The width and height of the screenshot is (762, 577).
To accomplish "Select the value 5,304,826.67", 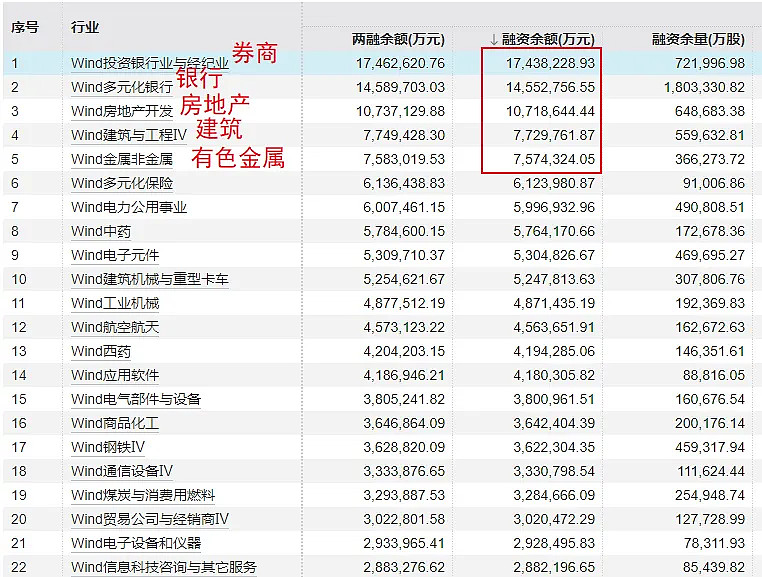I will coord(554,255).
